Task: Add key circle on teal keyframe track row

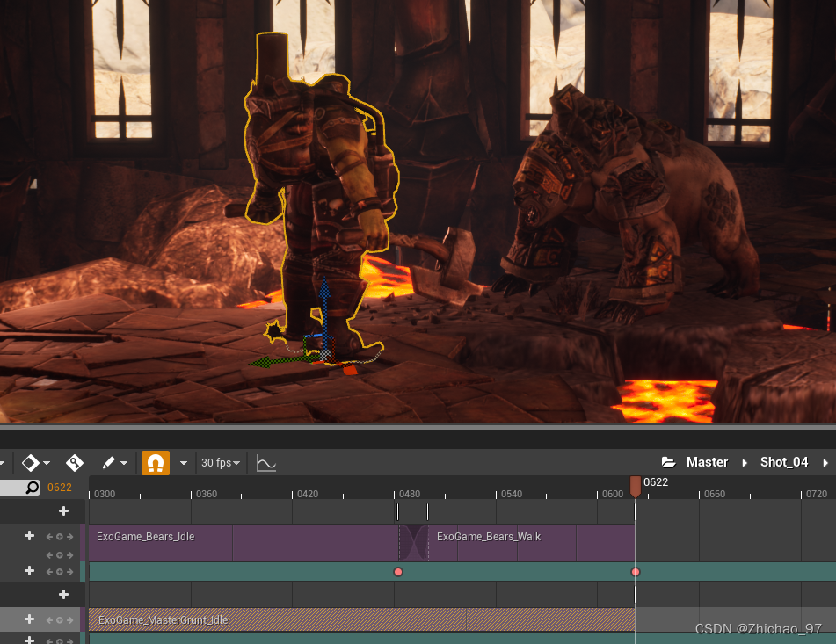Action: [60, 572]
